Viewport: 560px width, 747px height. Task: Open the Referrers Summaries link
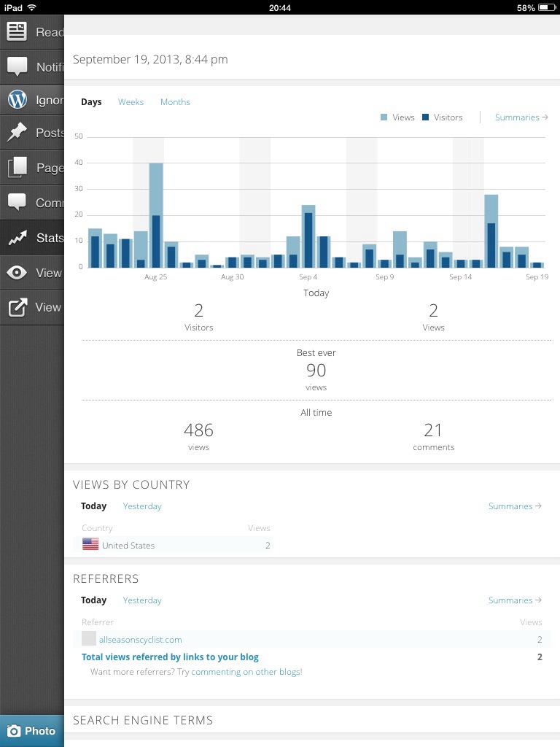tap(515, 600)
